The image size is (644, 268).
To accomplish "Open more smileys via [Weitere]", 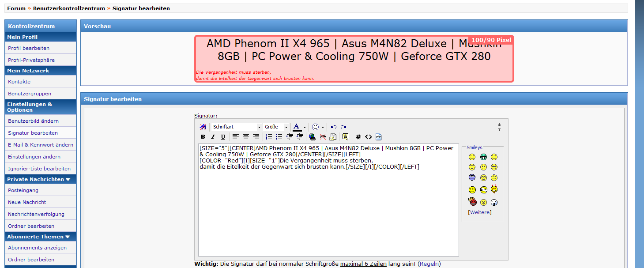I will tap(480, 212).
